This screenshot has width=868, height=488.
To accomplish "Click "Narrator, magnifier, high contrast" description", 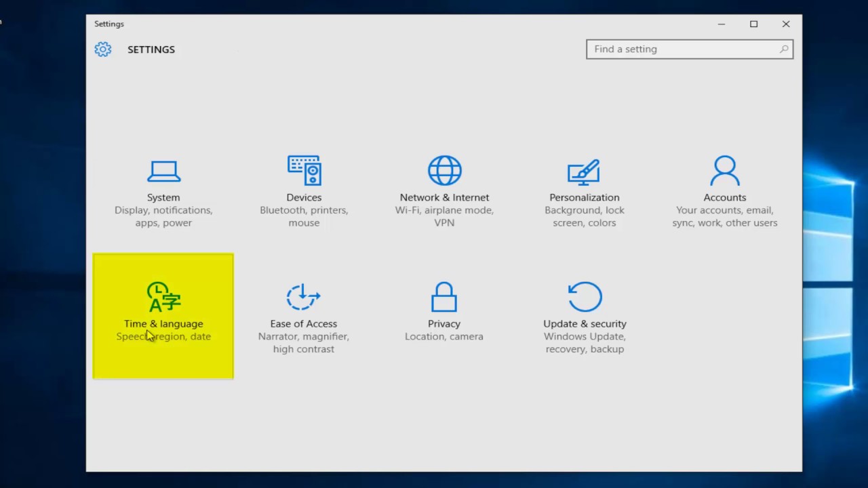I will [x=304, y=342].
